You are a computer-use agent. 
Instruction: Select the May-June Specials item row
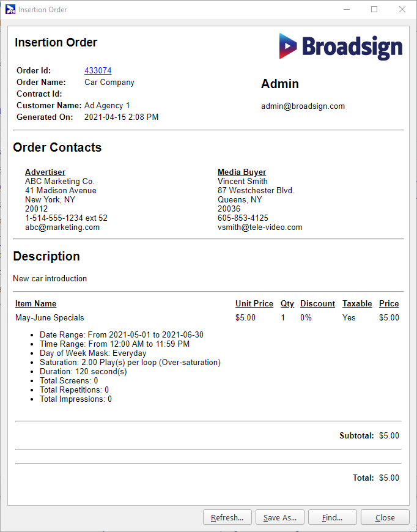point(50,318)
